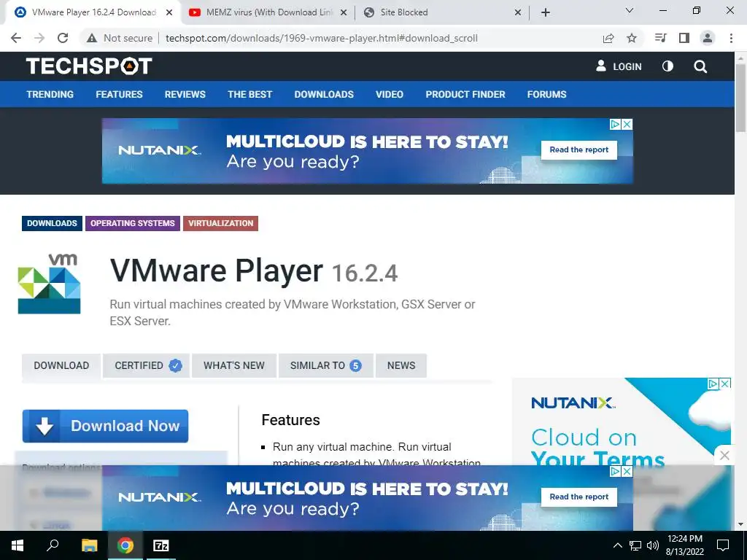
Task: Share this page using share icon
Action: coord(608,38)
